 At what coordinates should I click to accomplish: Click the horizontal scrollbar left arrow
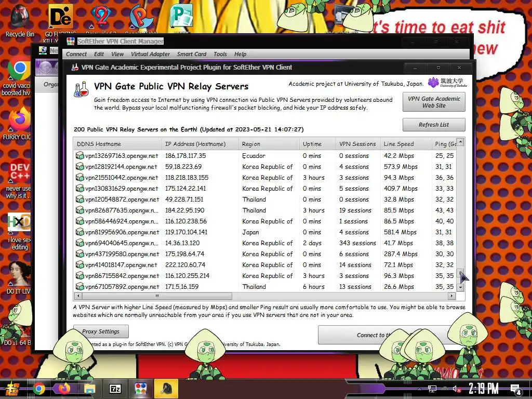pyautogui.click(x=78, y=296)
